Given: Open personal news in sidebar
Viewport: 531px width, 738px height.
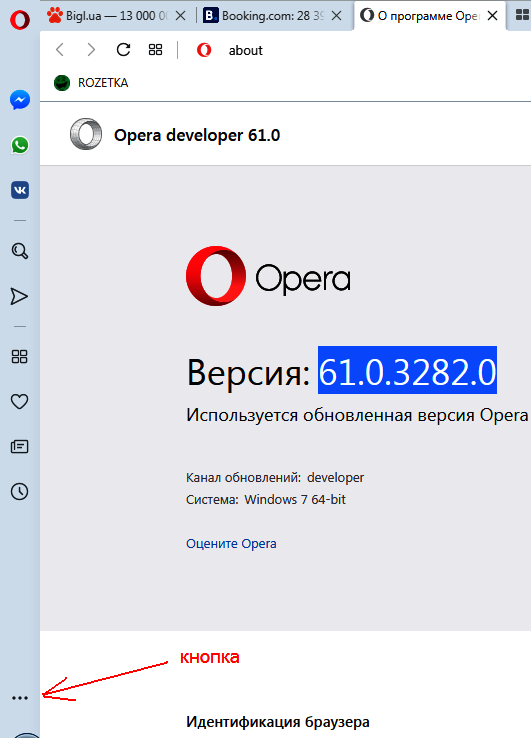Looking at the screenshot, I should pyautogui.click(x=19, y=446).
